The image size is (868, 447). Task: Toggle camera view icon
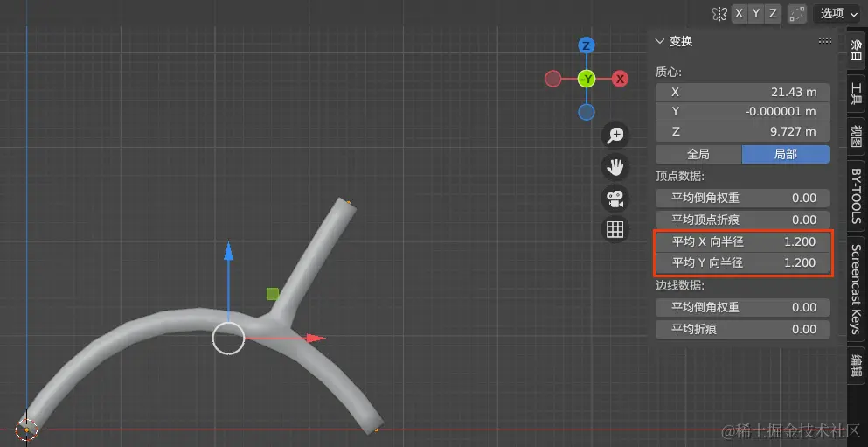(615, 199)
